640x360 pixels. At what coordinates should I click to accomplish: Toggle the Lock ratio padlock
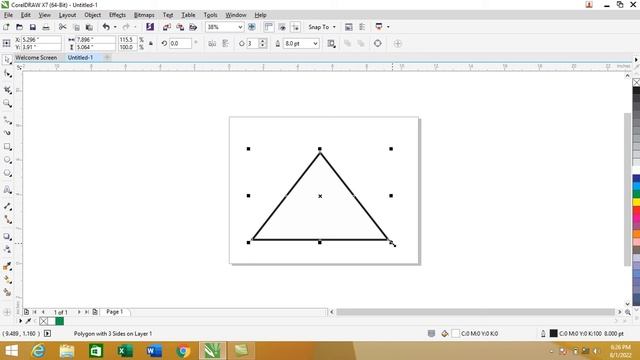[151, 43]
